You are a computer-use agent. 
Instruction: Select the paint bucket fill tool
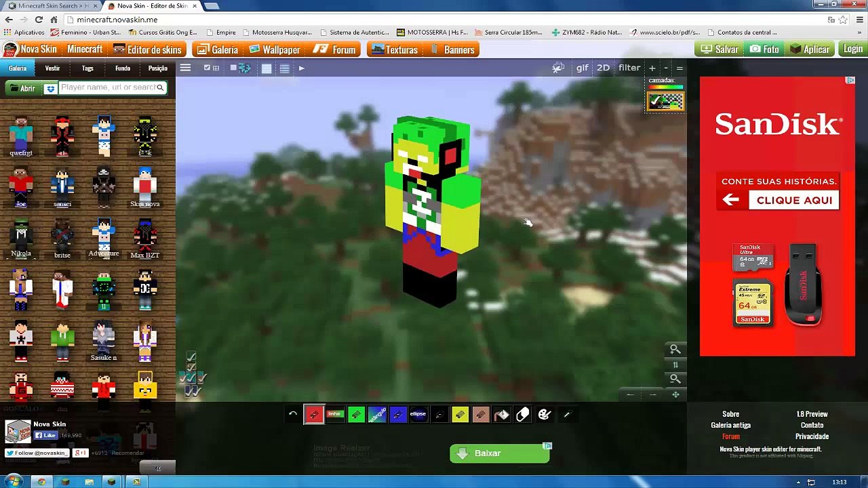point(502,414)
